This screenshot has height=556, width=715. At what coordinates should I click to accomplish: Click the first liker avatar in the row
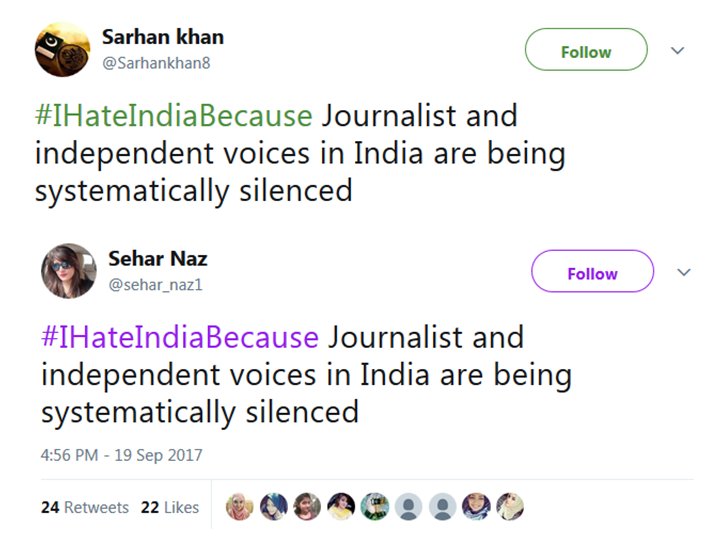click(x=240, y=507)
